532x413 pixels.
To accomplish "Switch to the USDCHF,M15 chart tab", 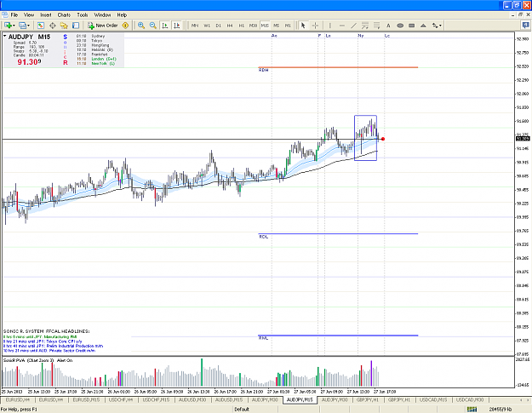I will pyautogui.click(x=156, y=399).
